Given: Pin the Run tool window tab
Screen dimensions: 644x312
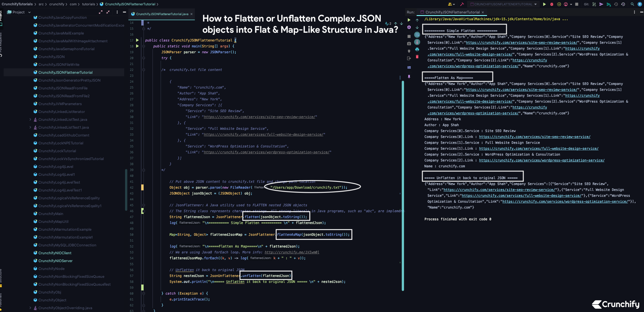Looking at the screenshot, I should tap(409, 77).
